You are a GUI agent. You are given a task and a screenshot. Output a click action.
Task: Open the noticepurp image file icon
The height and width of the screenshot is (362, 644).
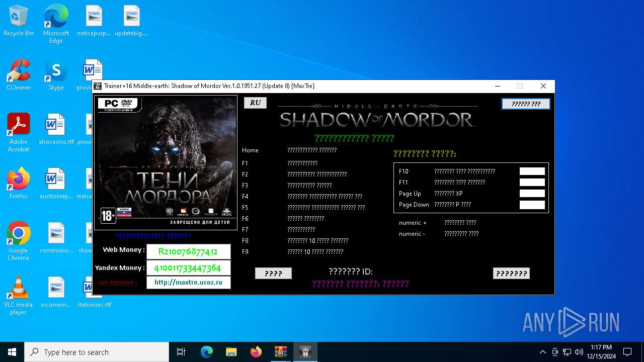point(94,21)
